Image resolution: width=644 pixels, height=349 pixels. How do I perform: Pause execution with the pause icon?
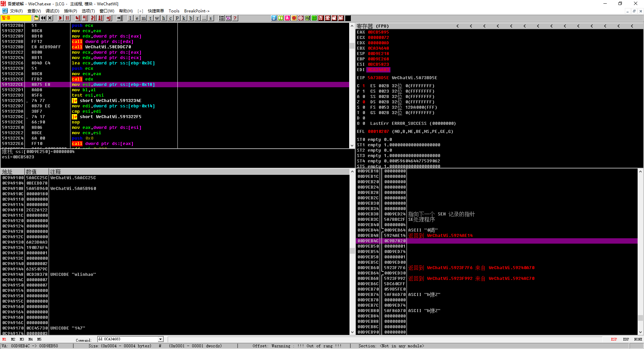[x=67, y=18]
